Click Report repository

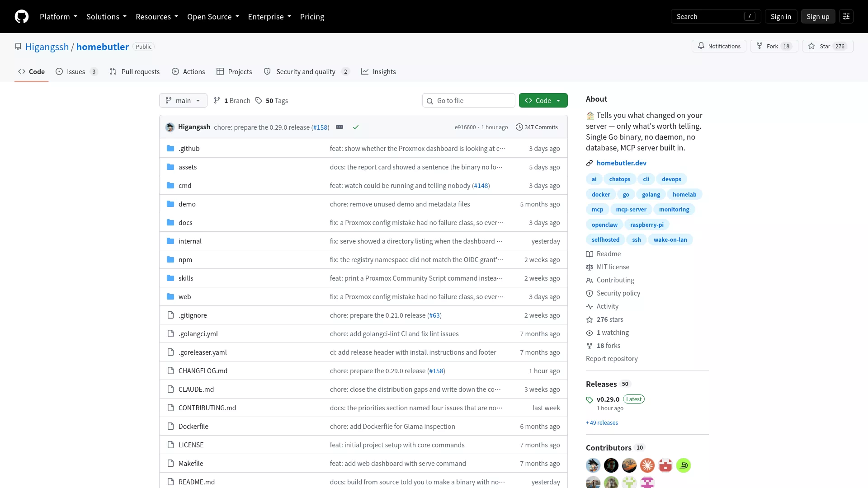coord(612,359)
